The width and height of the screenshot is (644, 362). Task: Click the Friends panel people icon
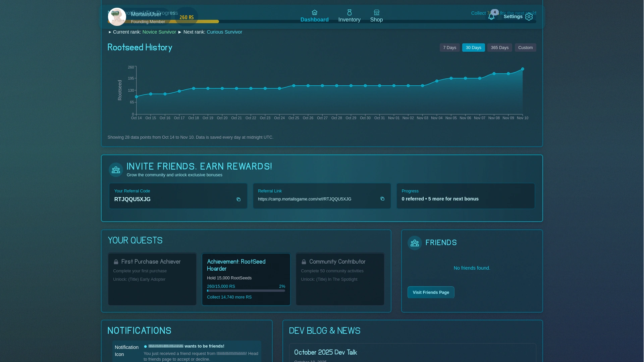click(x=415, y=243)
